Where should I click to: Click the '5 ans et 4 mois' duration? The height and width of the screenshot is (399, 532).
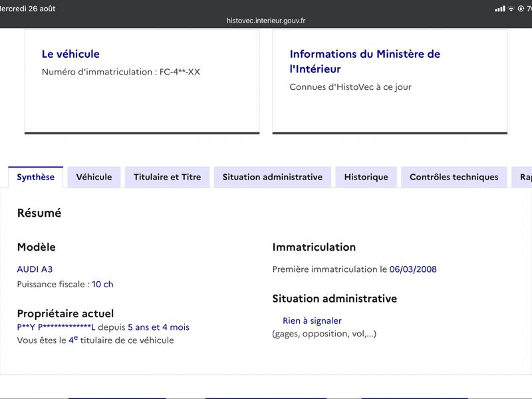pos(158,327)
